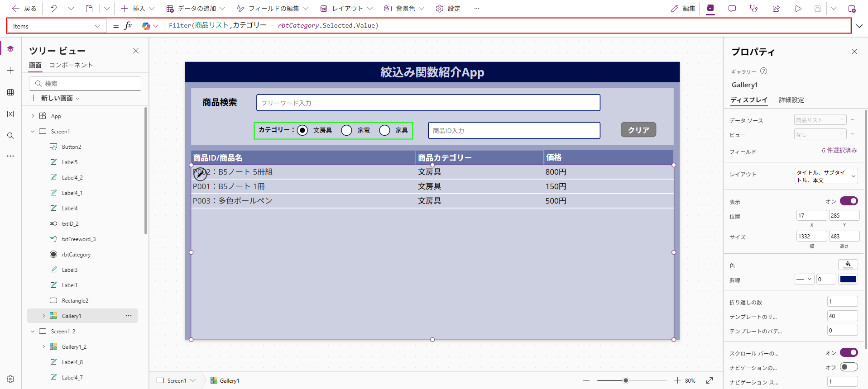Open the app checker stethoscope icon

[753, 9]
